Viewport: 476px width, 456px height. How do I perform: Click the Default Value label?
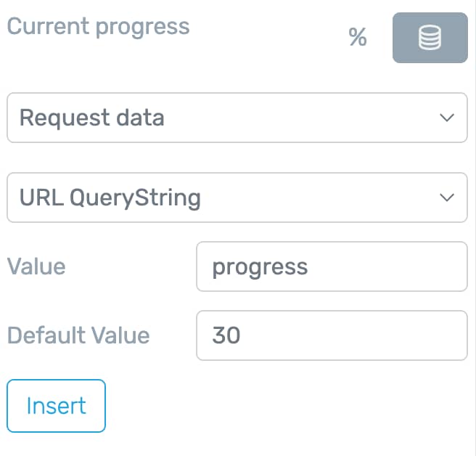click(x=78, y=335)
